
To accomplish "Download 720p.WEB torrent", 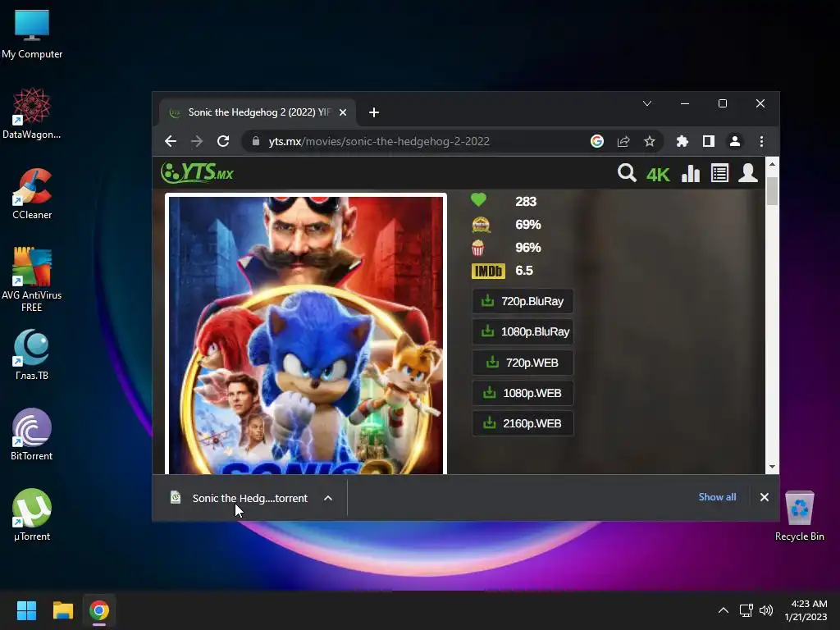I will (523, 363).
